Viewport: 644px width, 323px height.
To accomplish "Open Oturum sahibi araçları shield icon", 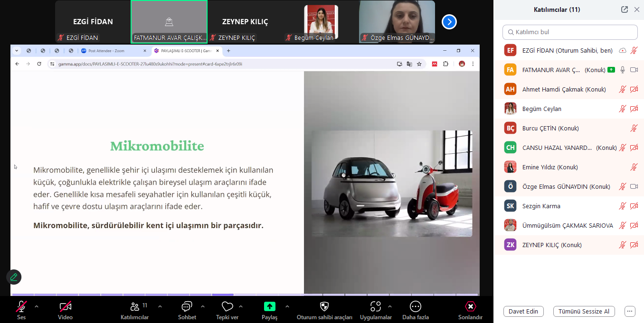I will pyautogui.click(x=324, y=307).
